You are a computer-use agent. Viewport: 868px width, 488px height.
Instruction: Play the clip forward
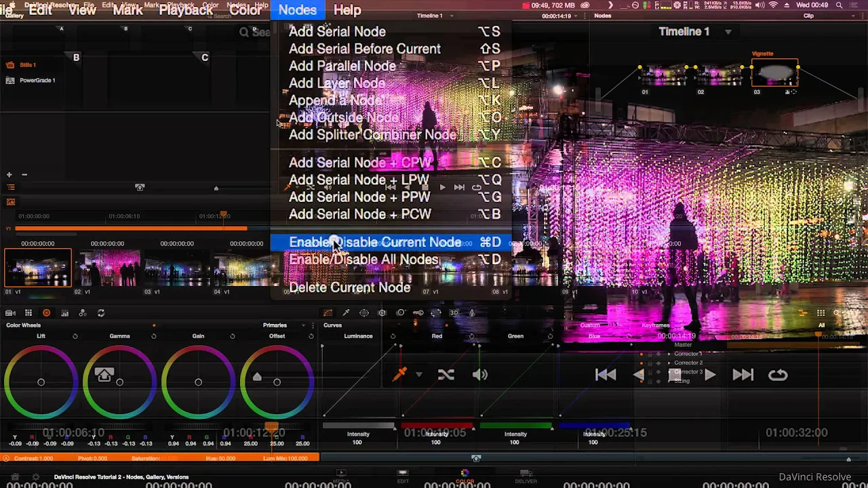click(x=710, y=375)
